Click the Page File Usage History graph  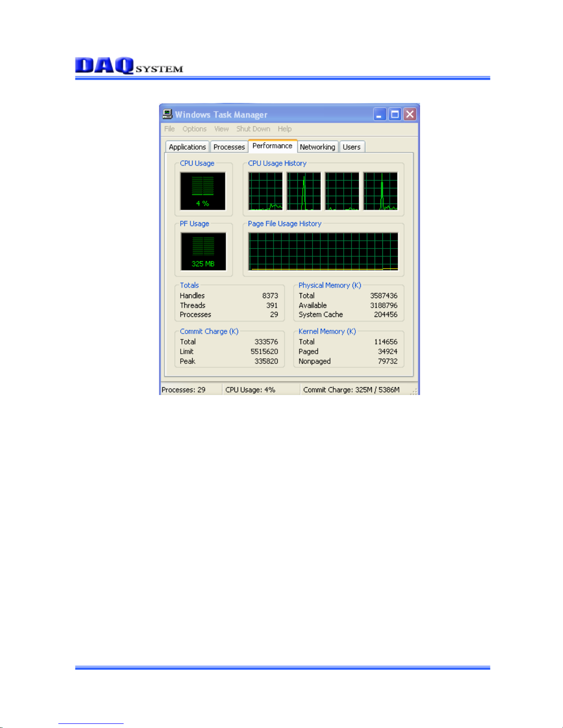coord(324,252)
